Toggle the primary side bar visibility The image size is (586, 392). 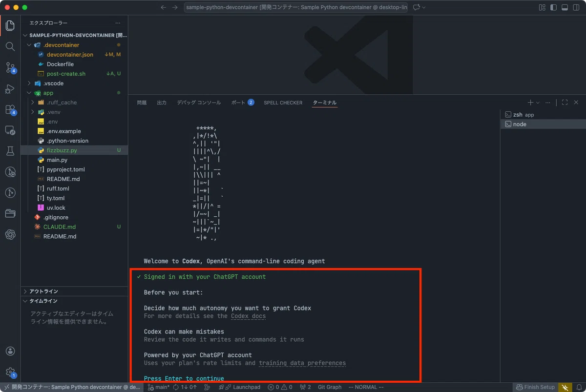[x=553, y=7]
